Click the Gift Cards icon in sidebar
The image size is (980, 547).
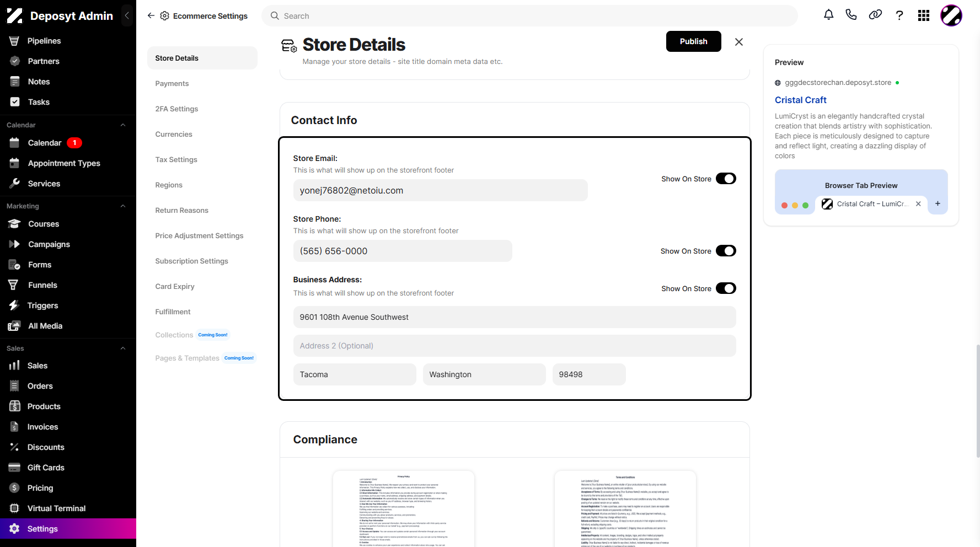pyautogui.click(x=14, y=468)
